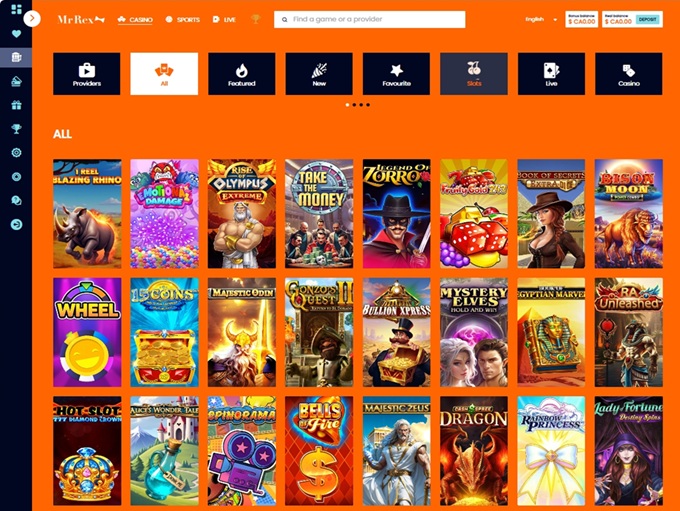The height and width of the screenshot is (511, 680).
Task: Focus the Find a game or provider field
Action: [x=369, y=20]
